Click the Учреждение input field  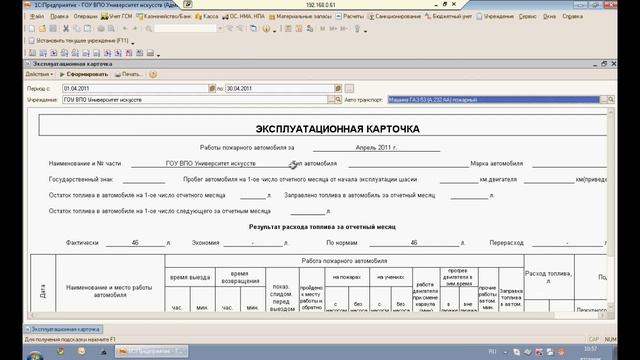click(194, 100)
